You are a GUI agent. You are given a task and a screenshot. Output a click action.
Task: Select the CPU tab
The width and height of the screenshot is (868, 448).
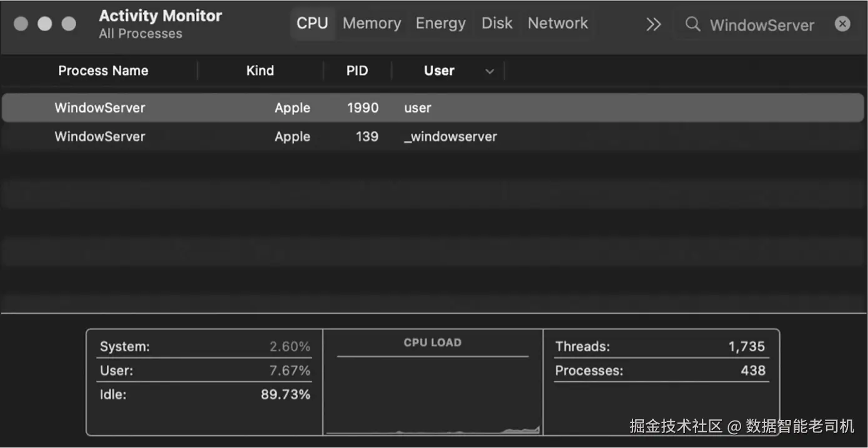312,24
